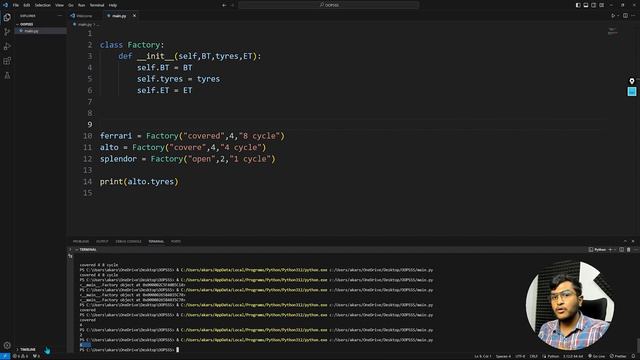Click main.py in the breadcrumb

point(84,24)
